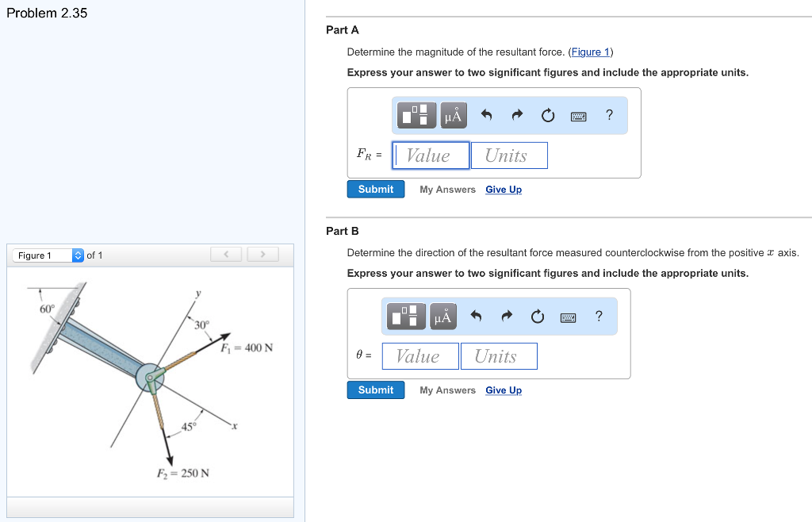
Task: Open the Figure 1 link in Part A text
Action: pyautogui.click(x=591, y=52)
